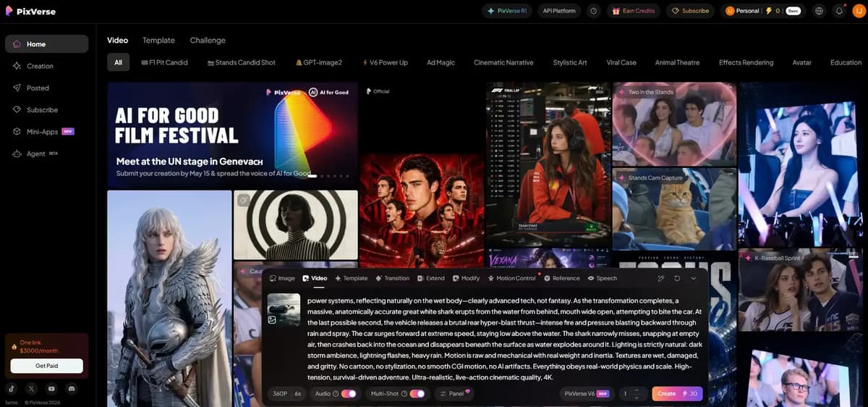Switch to the Challenge tab
Viewport: 868px width, 407px height.
[208, 41]
